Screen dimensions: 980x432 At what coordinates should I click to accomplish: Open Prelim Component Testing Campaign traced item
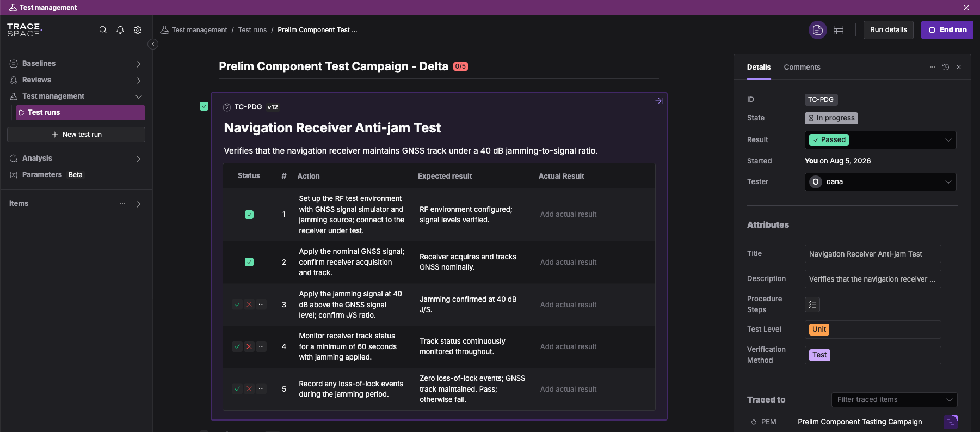tap(860, 422)
